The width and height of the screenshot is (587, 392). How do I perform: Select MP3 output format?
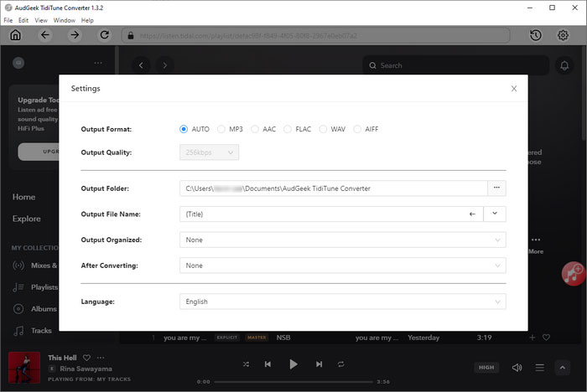[x=221, y=129]
